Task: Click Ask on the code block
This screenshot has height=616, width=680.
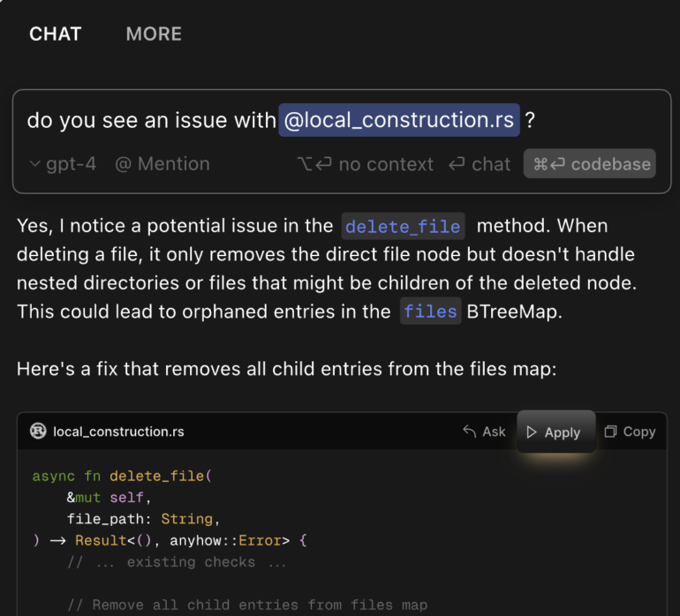Action: pyautogui.click(x=484, y=432)
